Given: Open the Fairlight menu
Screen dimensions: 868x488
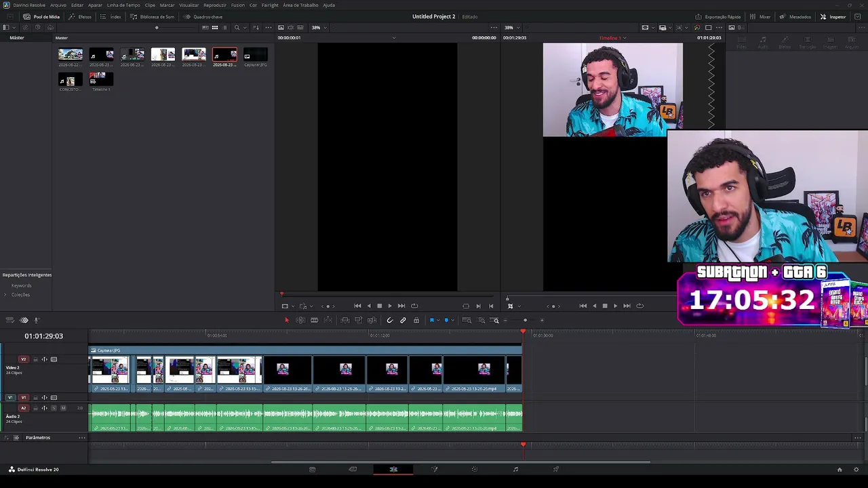Looking at the screenshot, I should [x=270, y=5].
